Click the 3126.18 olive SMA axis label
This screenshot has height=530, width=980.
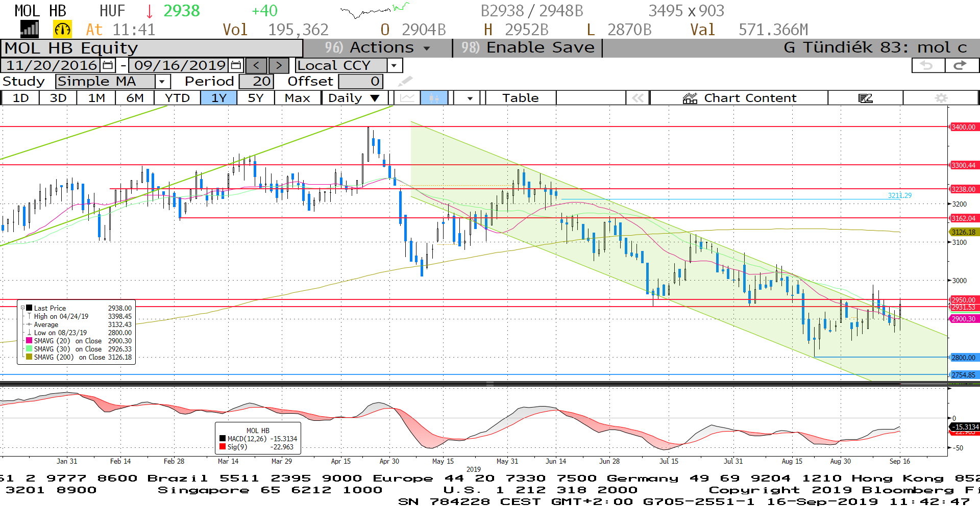[x=963, y=232]
